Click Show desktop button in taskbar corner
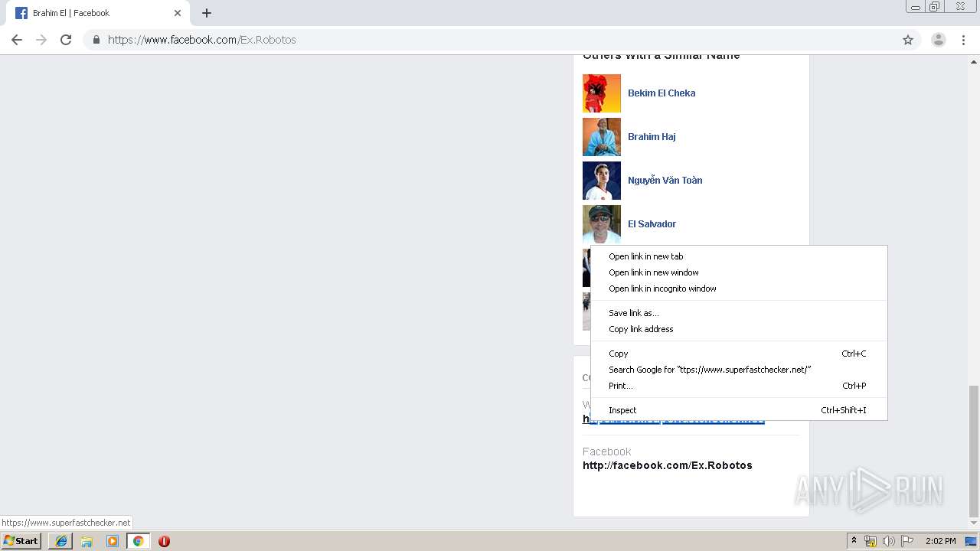The height and width of the screenshot is (551, 980). (971, 541)
